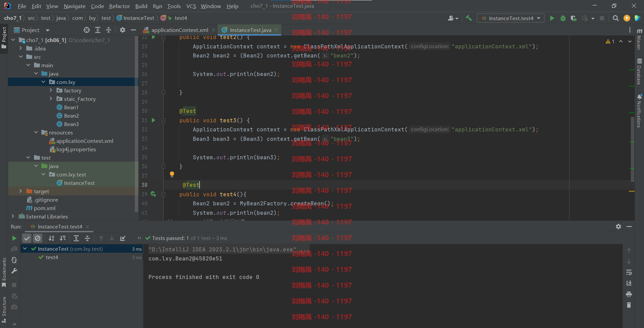644x328 pixels.
Task: Expand the target folder
Action: tap(20, 191)
